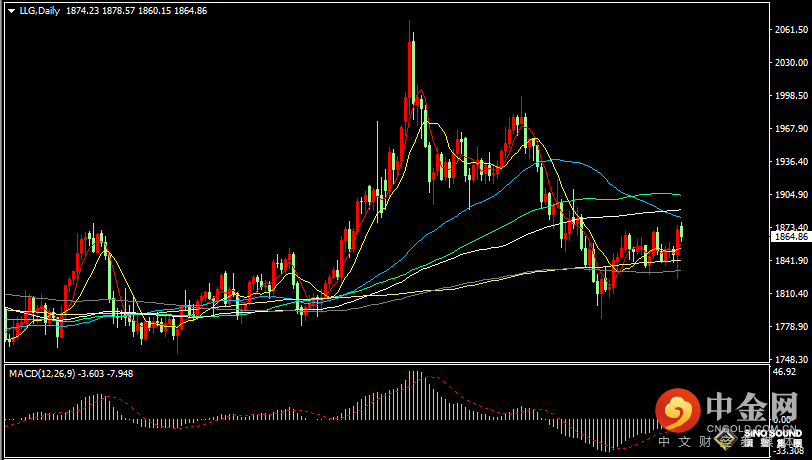812x460 pixels.
Task: Click the MACD(12,26,9) indicator label
Action: tap(42, 373)
